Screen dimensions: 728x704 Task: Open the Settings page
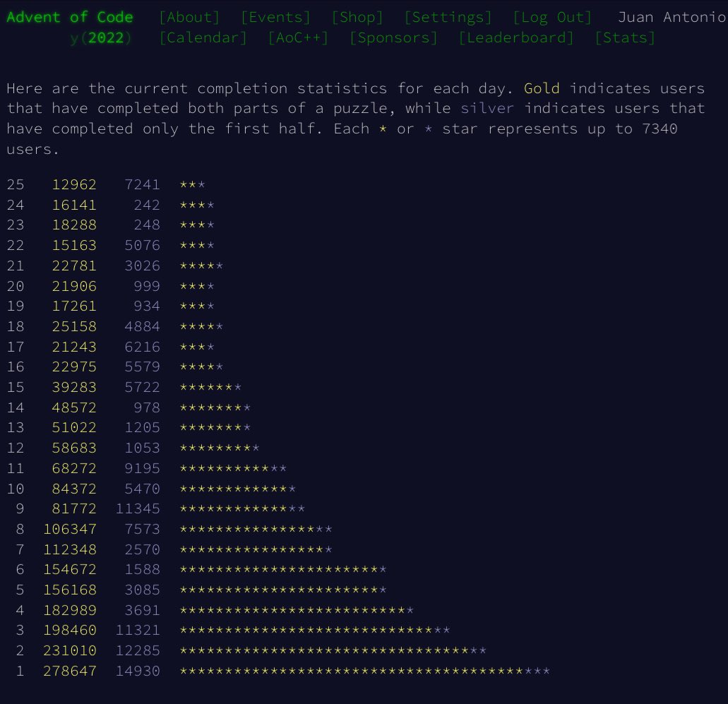click(x=448, y=17)
